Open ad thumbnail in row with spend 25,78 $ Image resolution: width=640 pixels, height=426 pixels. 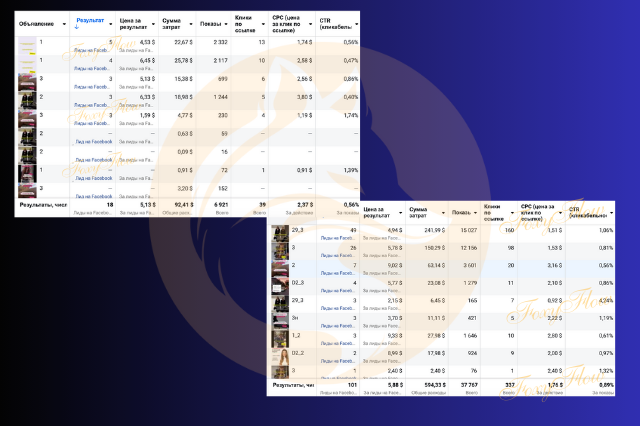[27, 64]
